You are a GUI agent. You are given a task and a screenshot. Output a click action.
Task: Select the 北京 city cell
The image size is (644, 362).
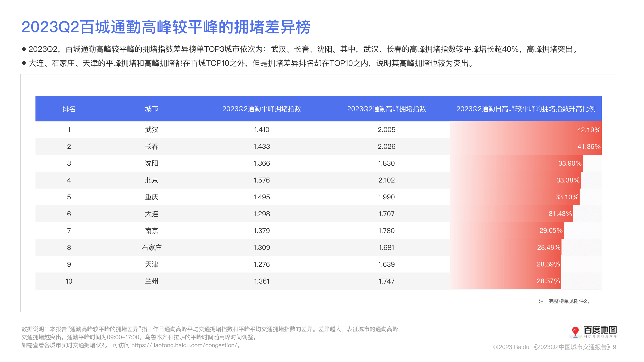click(x=151, y=180)
